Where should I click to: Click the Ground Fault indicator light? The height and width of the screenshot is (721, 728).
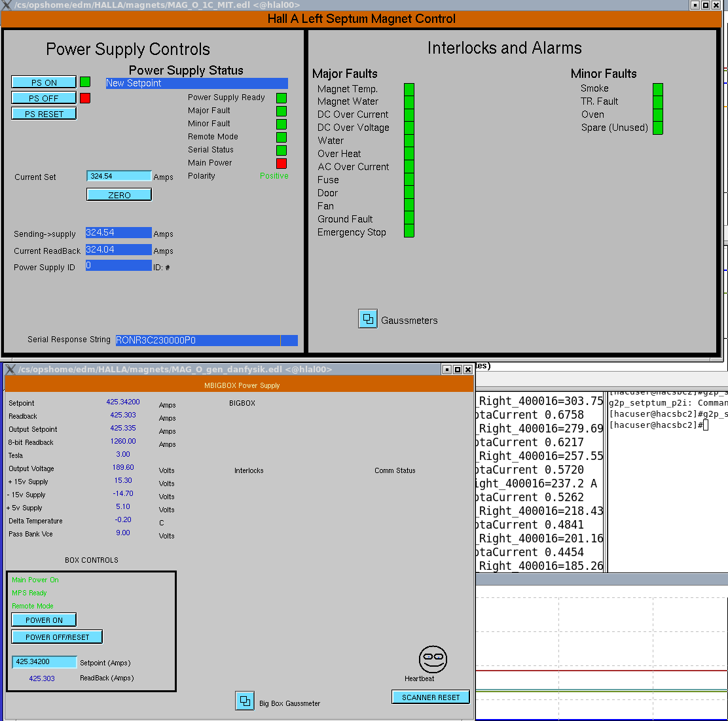tap(409, 219)
